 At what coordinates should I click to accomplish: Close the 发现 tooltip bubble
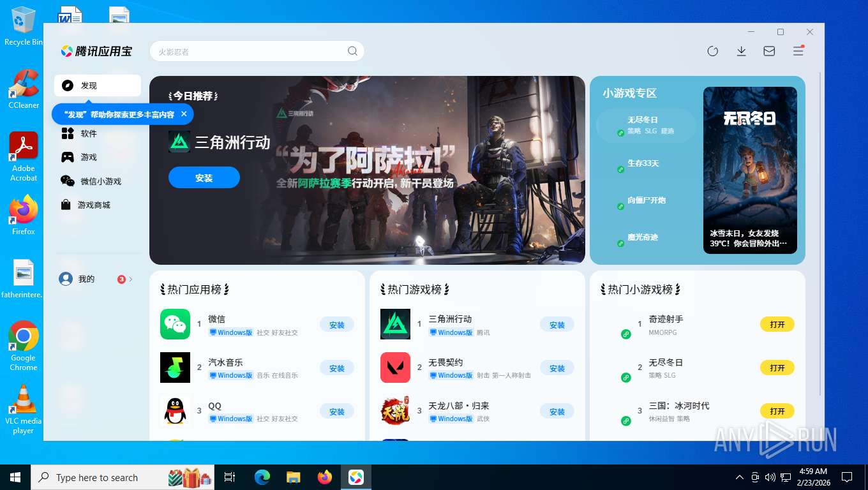pyautogui.click(x=184, y=114)
